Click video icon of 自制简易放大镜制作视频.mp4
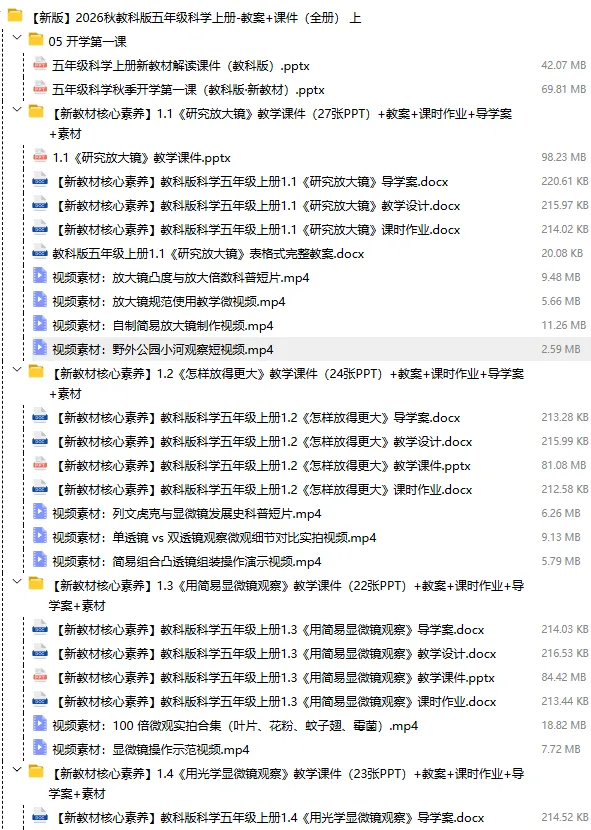This screenshot has height=830, width=591. click(40, 324)
